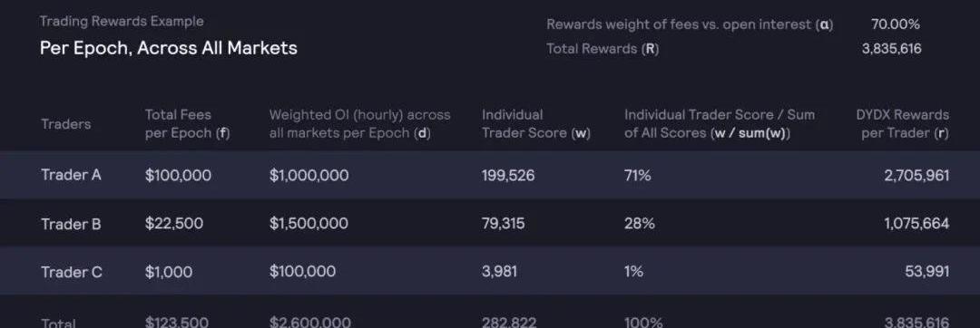Select Trader C's reward 53,991

tap(926, 273)
